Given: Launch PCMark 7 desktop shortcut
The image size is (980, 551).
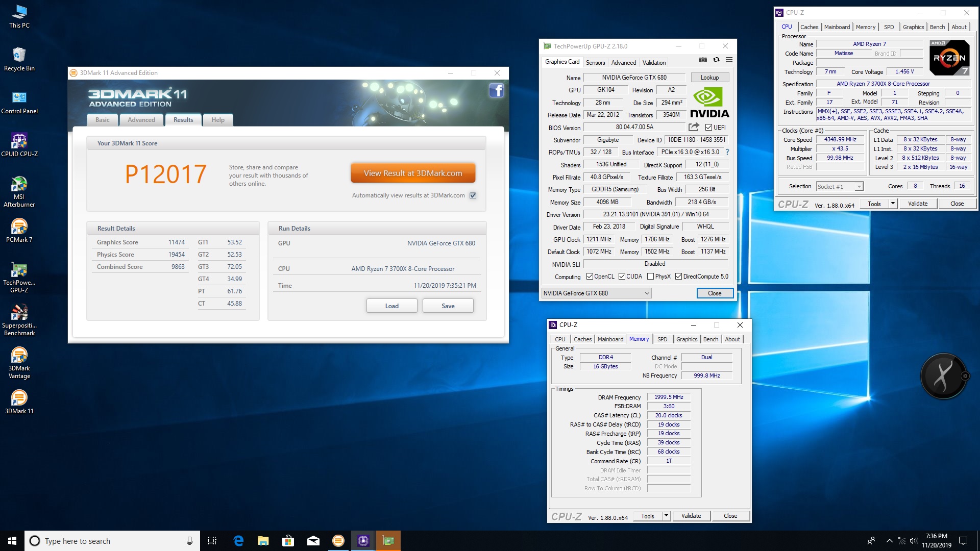Looking at the screenshot, I should click(19, 231).
